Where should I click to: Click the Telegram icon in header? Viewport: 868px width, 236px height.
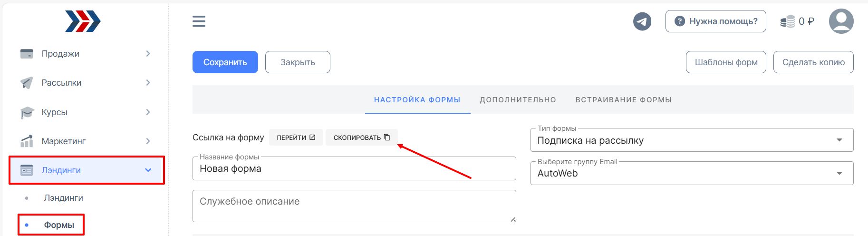(642, 21)
